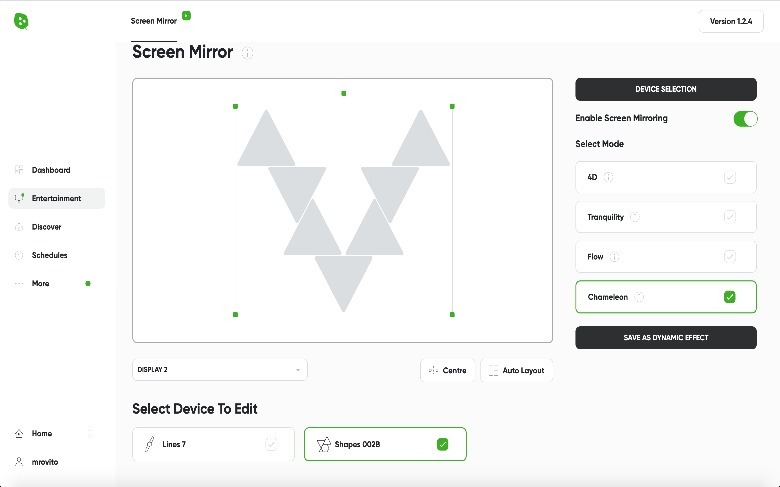780x487 pixels.
Task: Click the green app logo icon
Action: coord(21,21)
